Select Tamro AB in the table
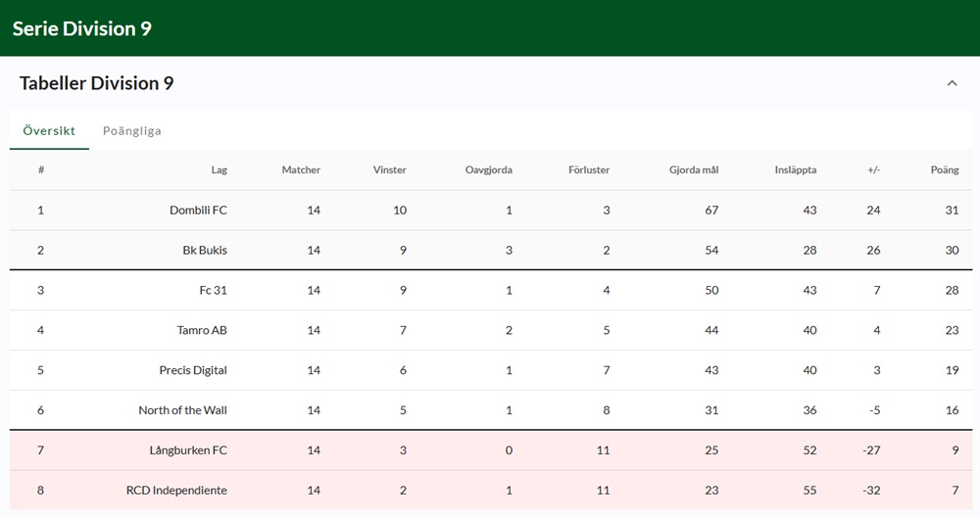The image size is (980, 518). coord(202,331)
